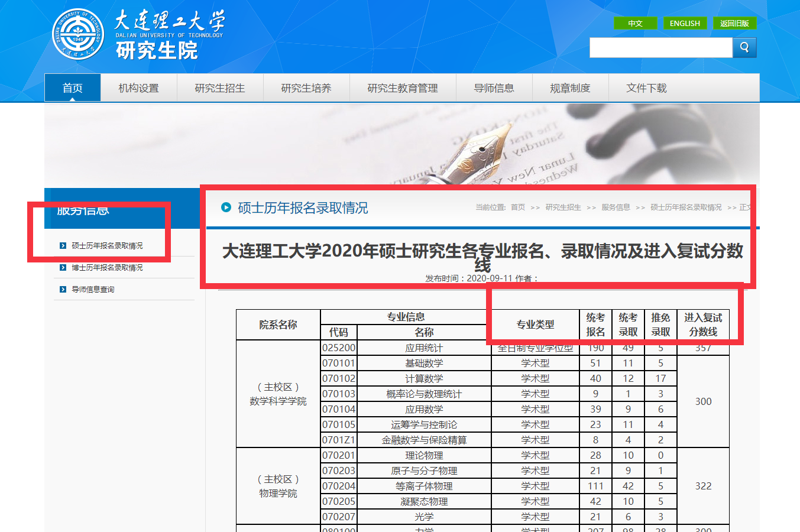Open the 规章制度 menu
Screen dimensions: 800x532
coord(571,88)
